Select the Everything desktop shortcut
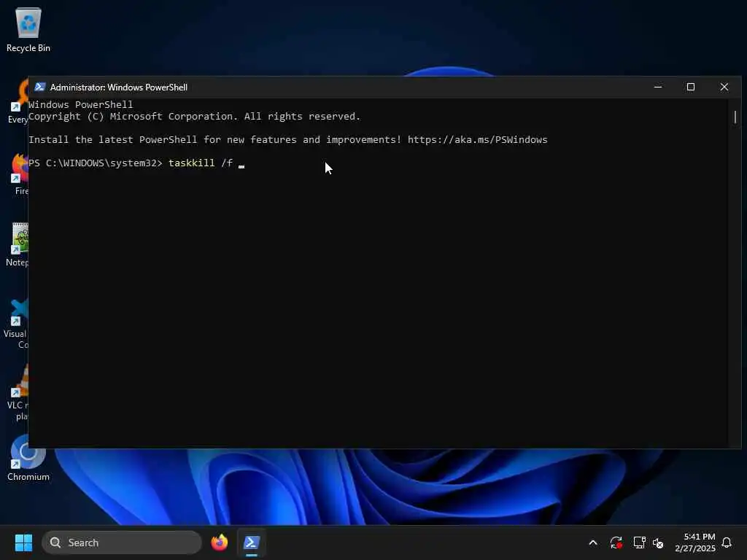 pos(18,102)
